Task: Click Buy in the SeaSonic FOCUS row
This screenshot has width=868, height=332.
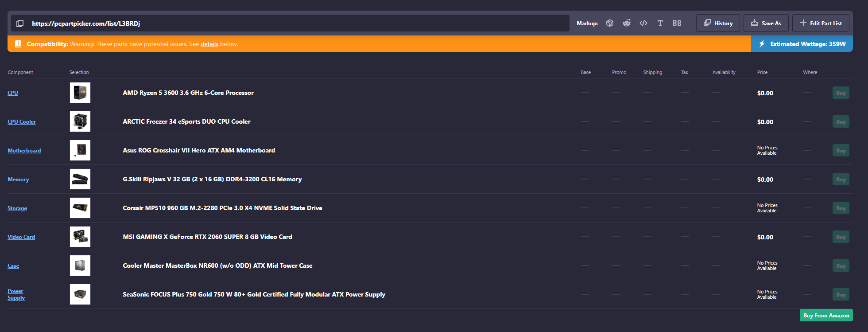Action: point(841,294)
